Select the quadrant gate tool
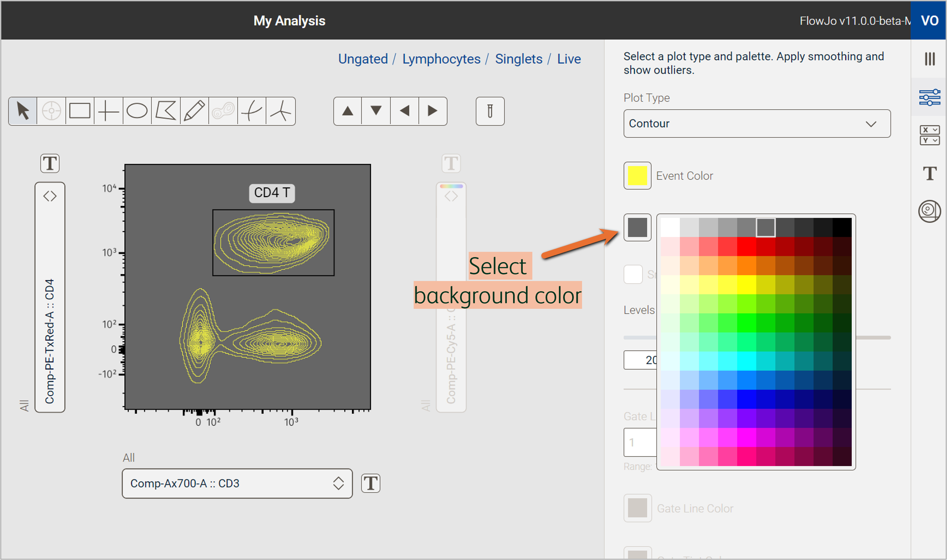This screenshot has width=947, height=560. pyautogui.click(x=108, y=111)
